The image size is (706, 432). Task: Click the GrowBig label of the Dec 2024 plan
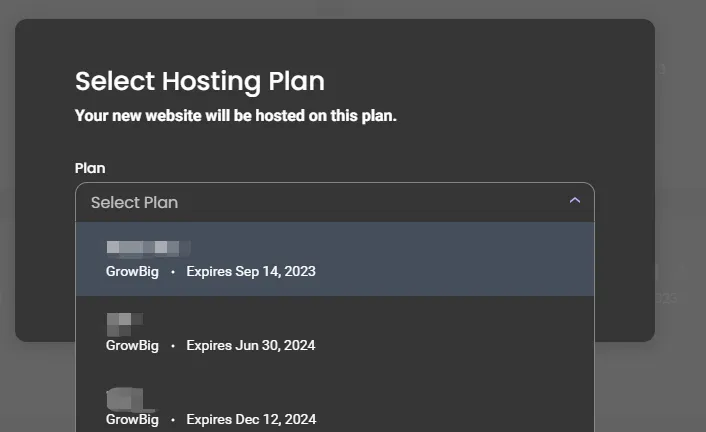coord(132,419)
